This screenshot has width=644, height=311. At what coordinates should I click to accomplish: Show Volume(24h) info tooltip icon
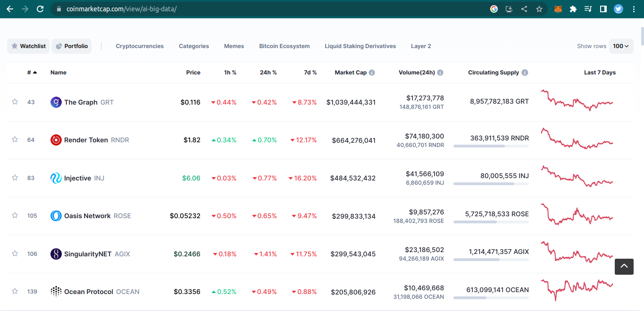point(440,73)
